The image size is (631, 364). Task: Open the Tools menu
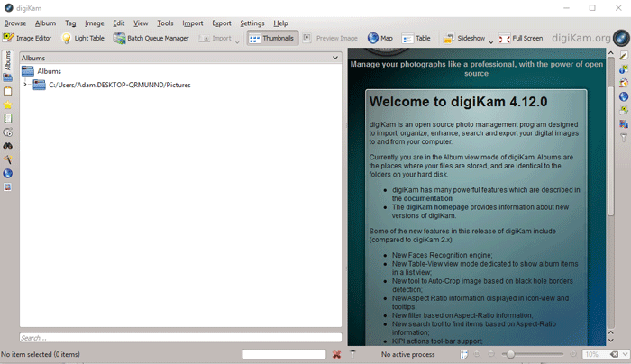(165, 23)
